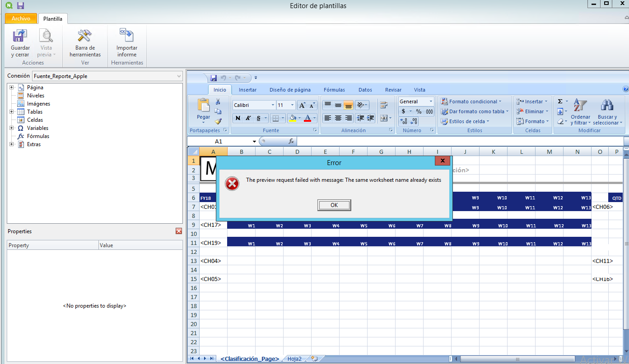This screenshot has height=364, width=629.
Task: Click the AutoSum sigma icon
Action: tap(560, 101)
